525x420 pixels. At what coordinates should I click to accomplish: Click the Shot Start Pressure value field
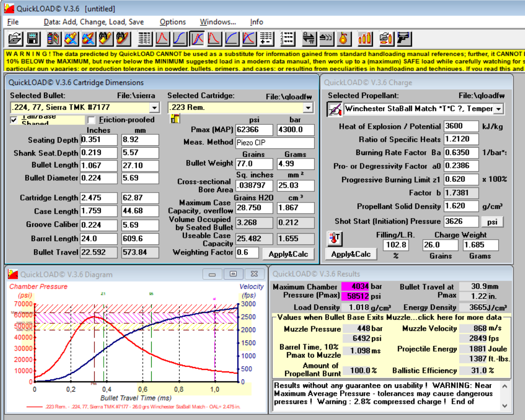(x=461, y=221)
